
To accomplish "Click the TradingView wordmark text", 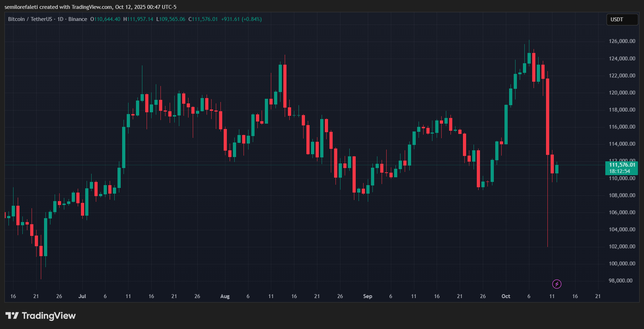I will click(x=49, y=315).
